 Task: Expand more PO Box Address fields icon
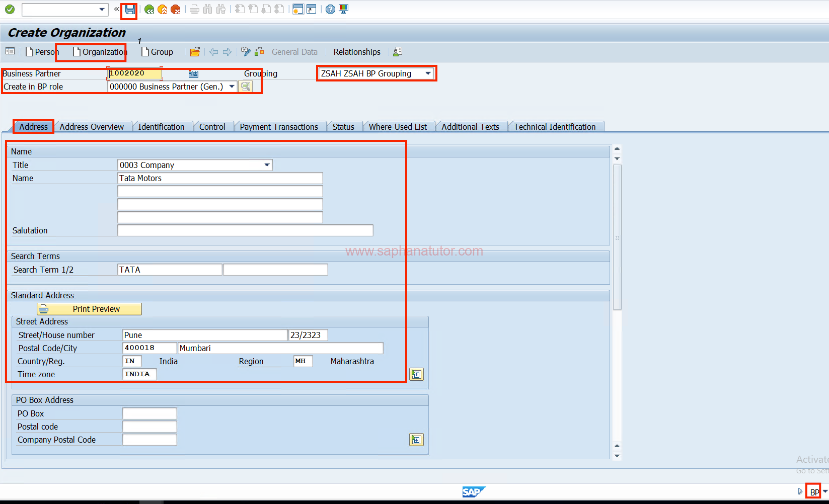pyautogui.click(x=416, y=440)
